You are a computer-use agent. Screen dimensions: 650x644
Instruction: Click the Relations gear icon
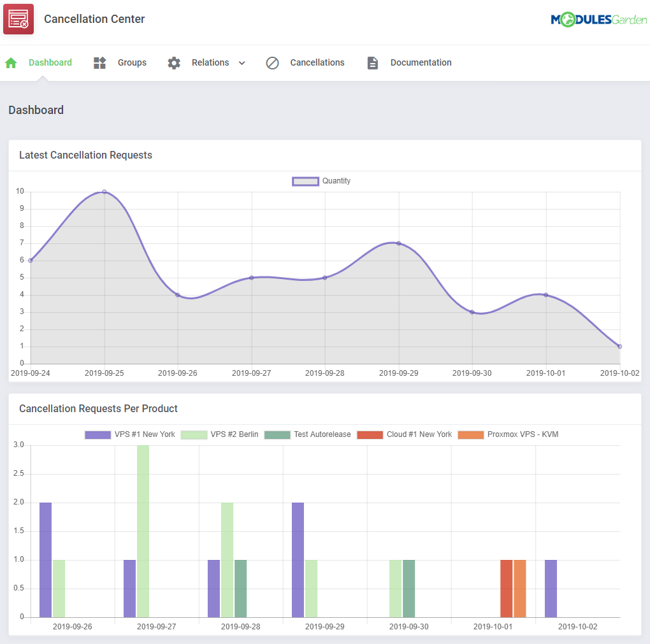(174, 63)
